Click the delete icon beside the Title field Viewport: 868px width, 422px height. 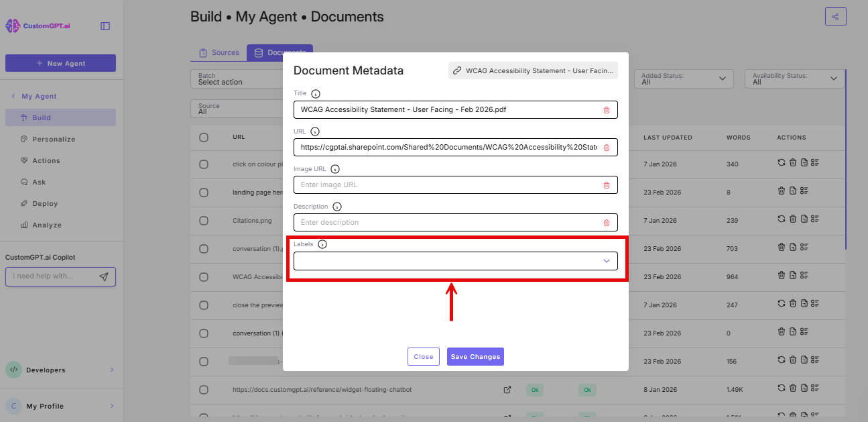pos(607,109)
